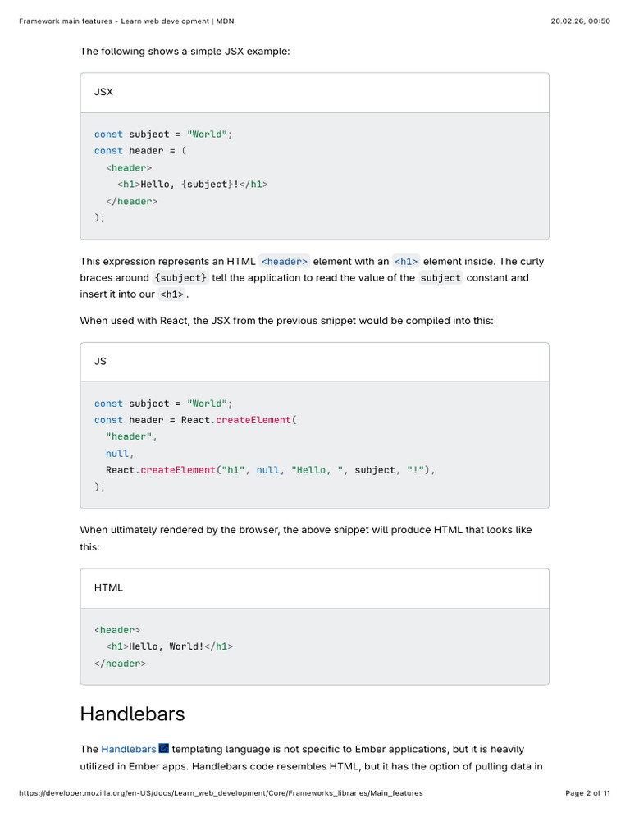Click the JSX code block label
Screen dimensions: 630x840
(x=103, y=92)
